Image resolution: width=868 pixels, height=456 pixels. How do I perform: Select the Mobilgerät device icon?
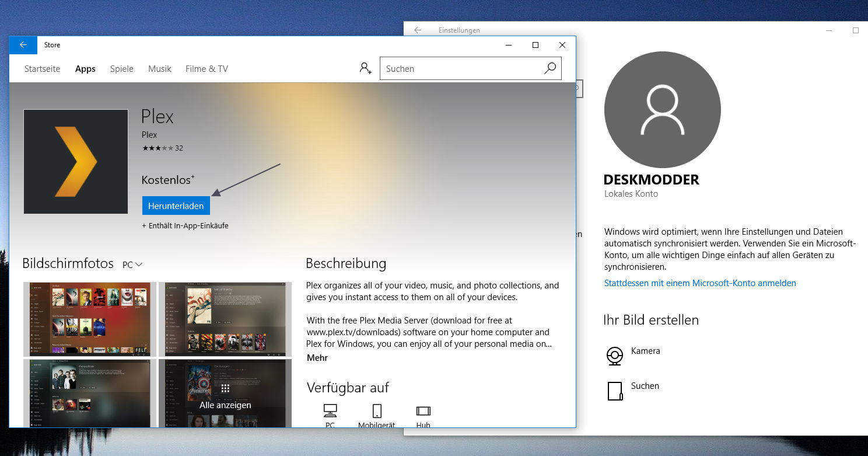(x=377, y=410)
